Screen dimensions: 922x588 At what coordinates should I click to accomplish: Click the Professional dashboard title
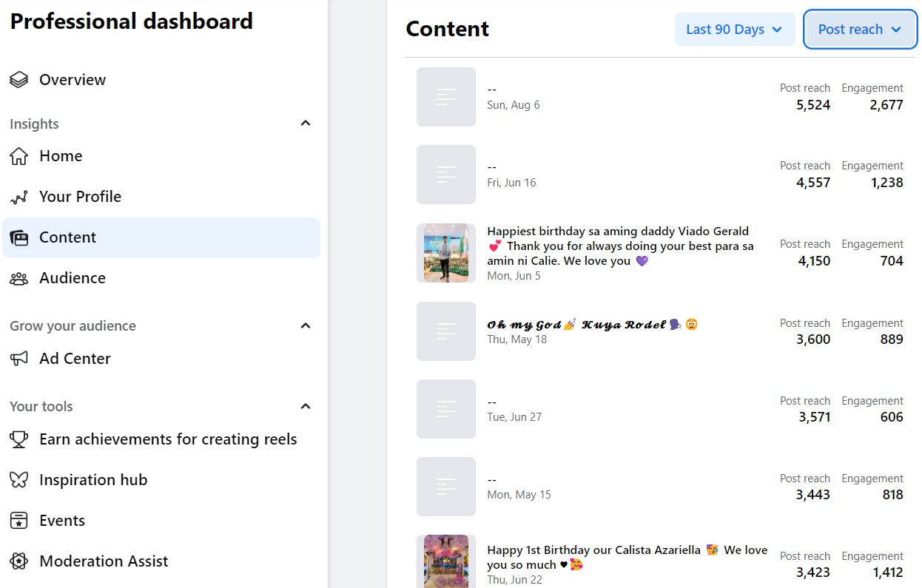(132, 21)
